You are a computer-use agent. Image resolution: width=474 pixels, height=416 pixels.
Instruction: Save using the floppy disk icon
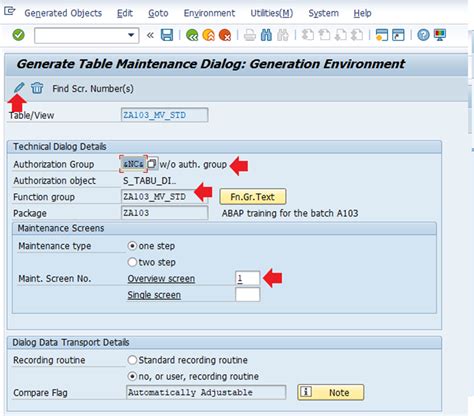click(x=167, y=35)
